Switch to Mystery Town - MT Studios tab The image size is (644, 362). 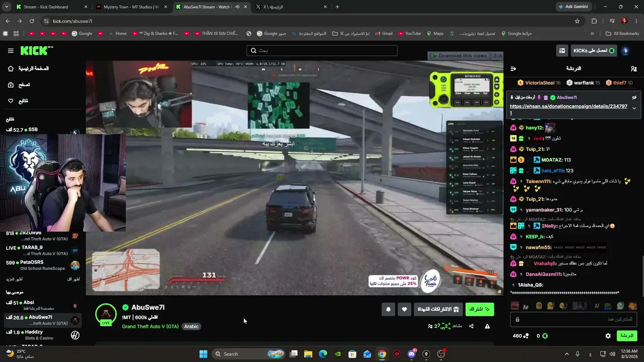[133, 7]
